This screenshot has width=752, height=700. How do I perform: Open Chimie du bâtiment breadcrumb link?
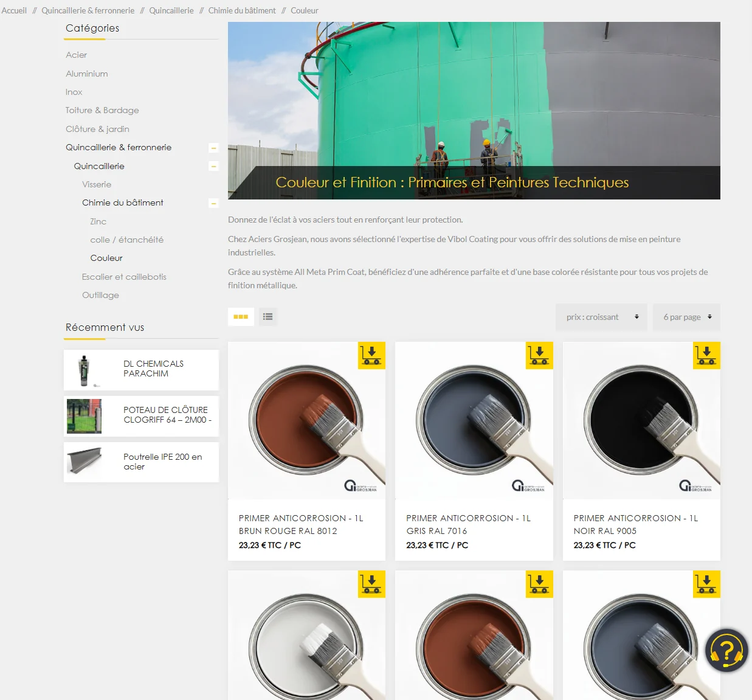[242, 10]
